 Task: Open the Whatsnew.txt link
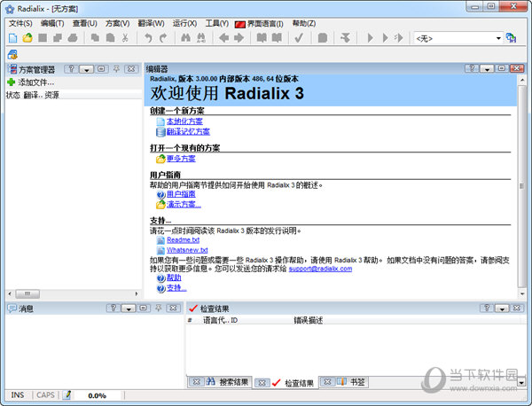tap(187, 250)
